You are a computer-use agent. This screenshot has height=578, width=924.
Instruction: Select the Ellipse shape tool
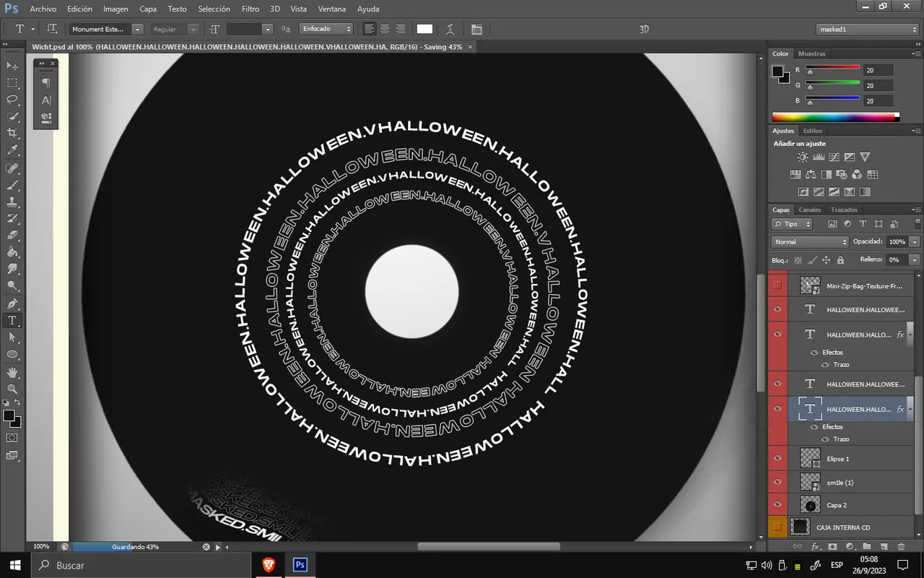coord(12,355)
